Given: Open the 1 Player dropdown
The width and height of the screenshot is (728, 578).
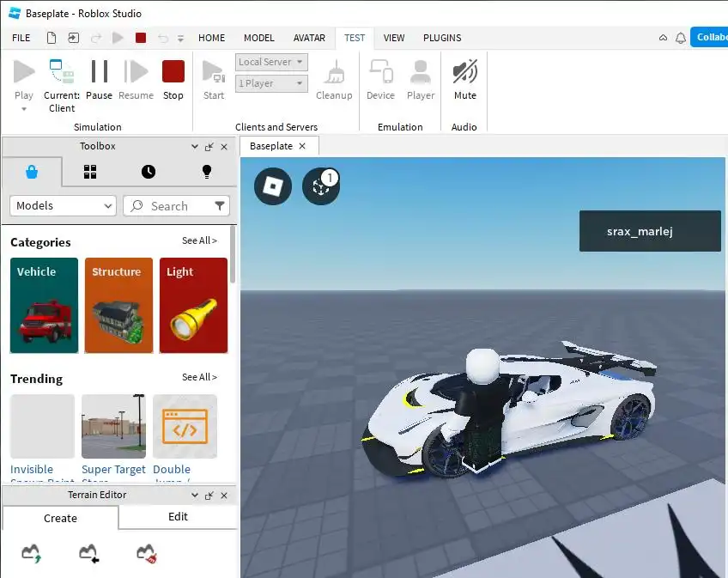Looking at the screenshot, I should click(x=271, y=83).
